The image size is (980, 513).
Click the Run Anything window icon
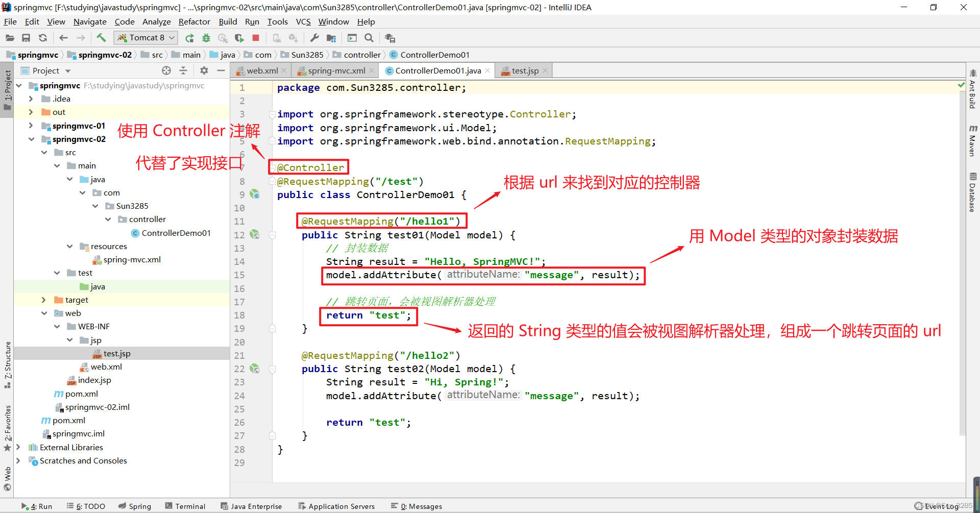coord(352,38)
